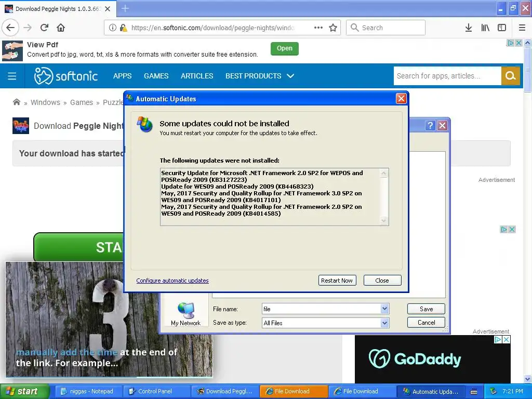Open Configure automatic updates link
This screenshot has height=399, width=532.
pos(172,281)
